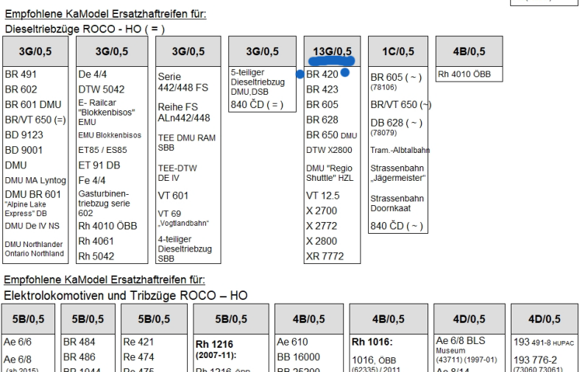
Task: Select the X 2800 entry
Action: (322, 241)
